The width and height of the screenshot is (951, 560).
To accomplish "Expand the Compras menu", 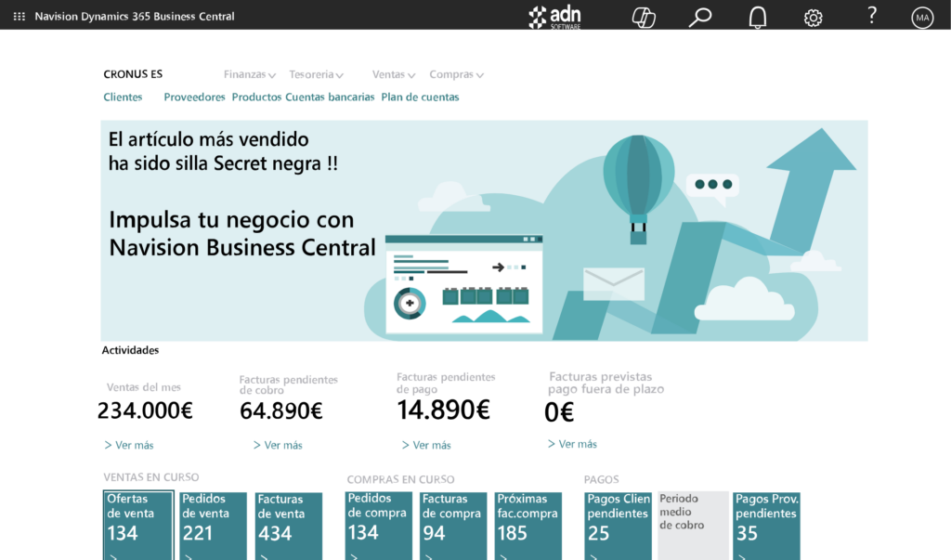I will point(456,74).
